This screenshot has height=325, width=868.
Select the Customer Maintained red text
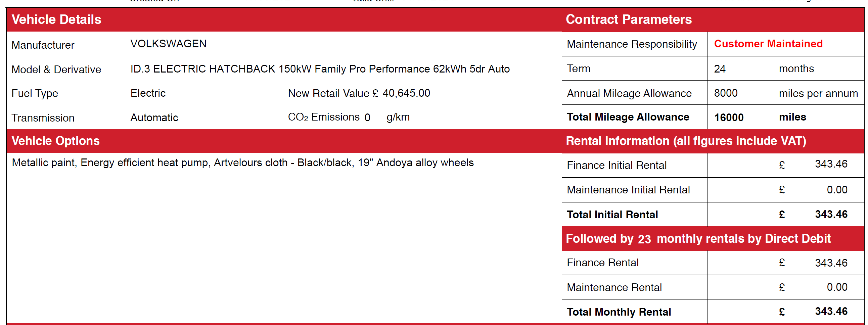[768, 44]
